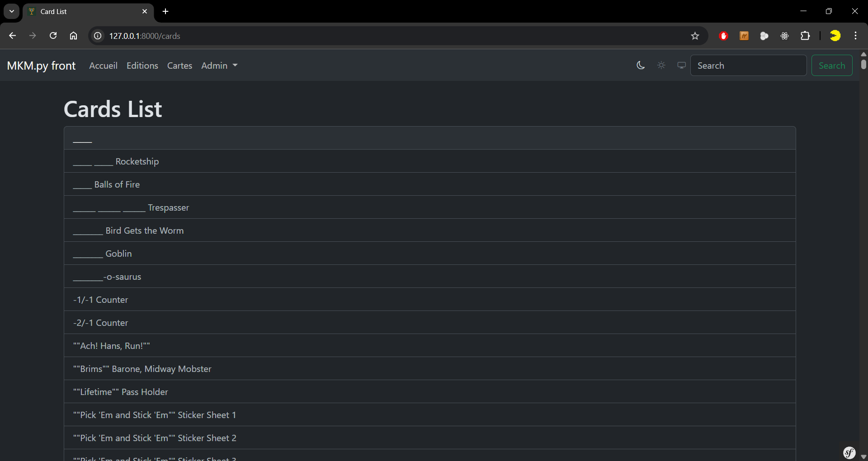Click the page vertical scrollbar thumb
Image resolution: width=868 pixels, height=461 pixels.
coord(863,64)
